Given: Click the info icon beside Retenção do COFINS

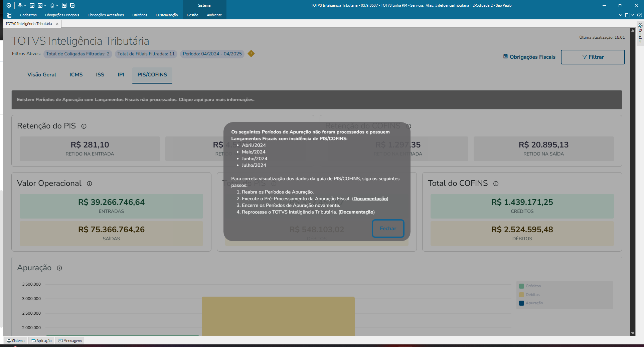Looking at the screenshot, I should coord(409,126).
